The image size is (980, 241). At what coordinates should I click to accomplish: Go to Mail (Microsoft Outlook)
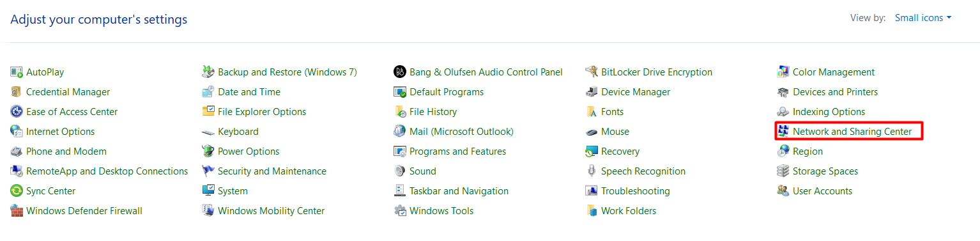(461, 132)
